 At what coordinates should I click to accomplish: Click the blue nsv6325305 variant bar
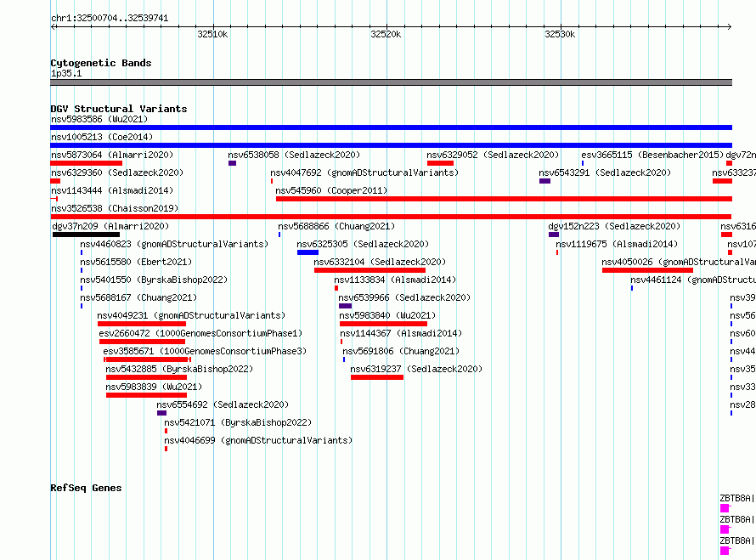(x=308, y=252)
